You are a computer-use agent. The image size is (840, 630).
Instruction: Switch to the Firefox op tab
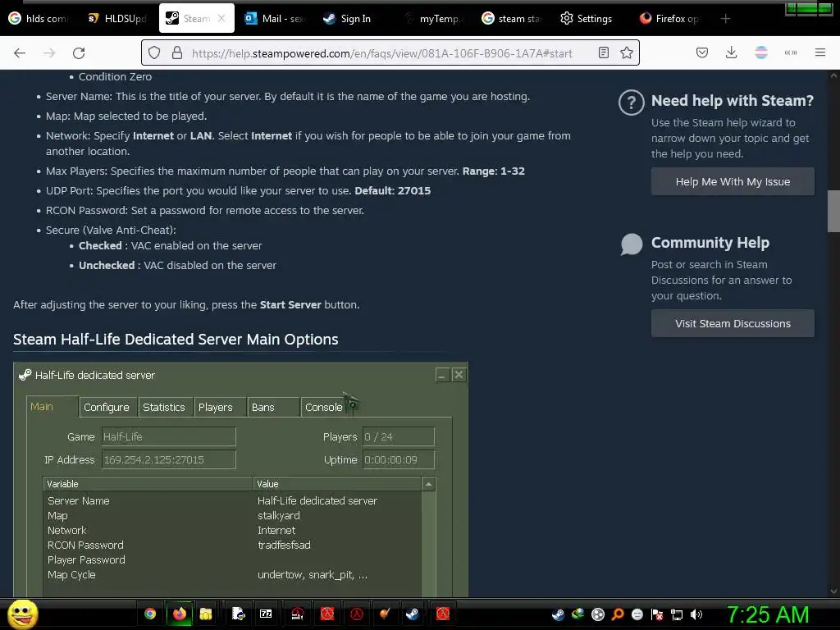[x=669, y=18]
